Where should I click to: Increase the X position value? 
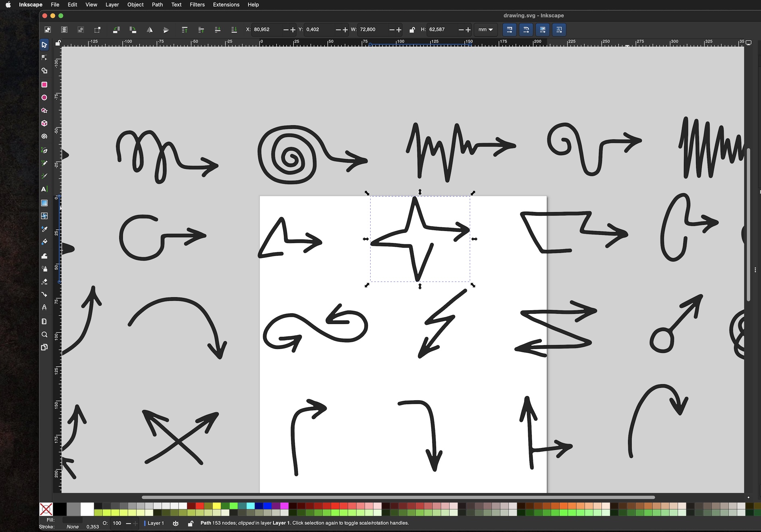point(293,30)
